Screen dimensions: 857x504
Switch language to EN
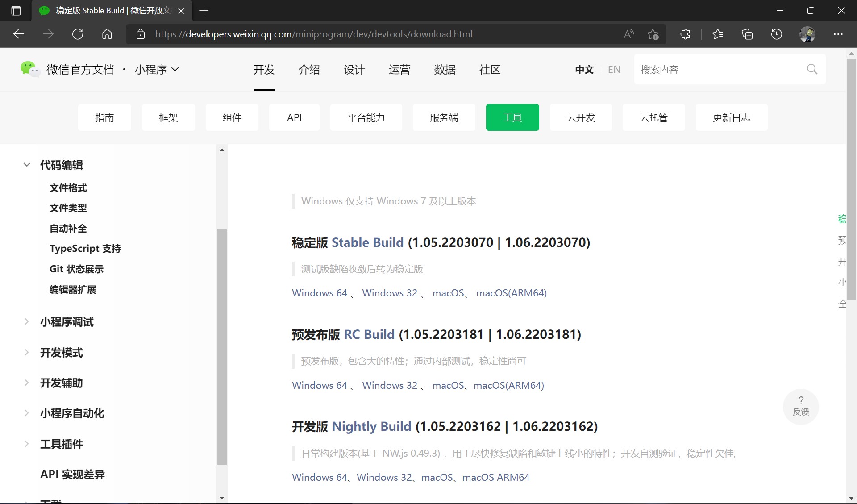coord(614,69)
